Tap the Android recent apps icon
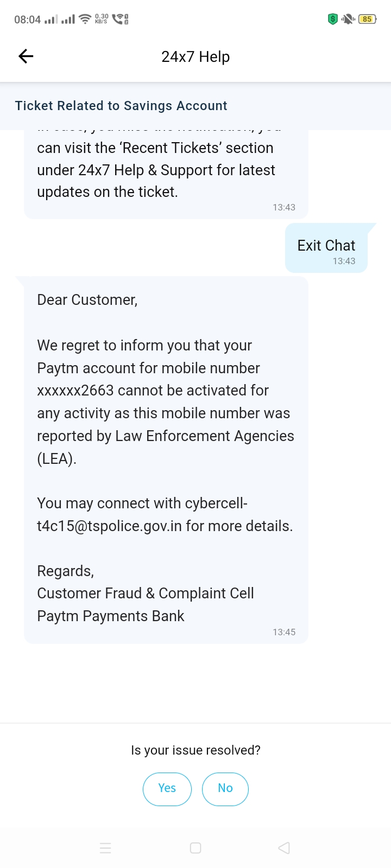This screenshot has width=391, height=868. tap(106, 848)
